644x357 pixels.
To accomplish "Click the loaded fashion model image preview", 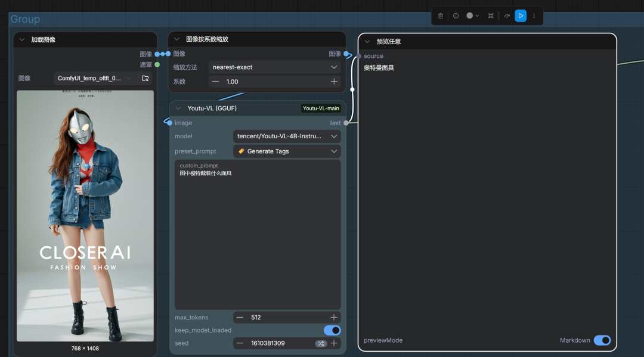I will pyautogui.click(x=85, y=216).
